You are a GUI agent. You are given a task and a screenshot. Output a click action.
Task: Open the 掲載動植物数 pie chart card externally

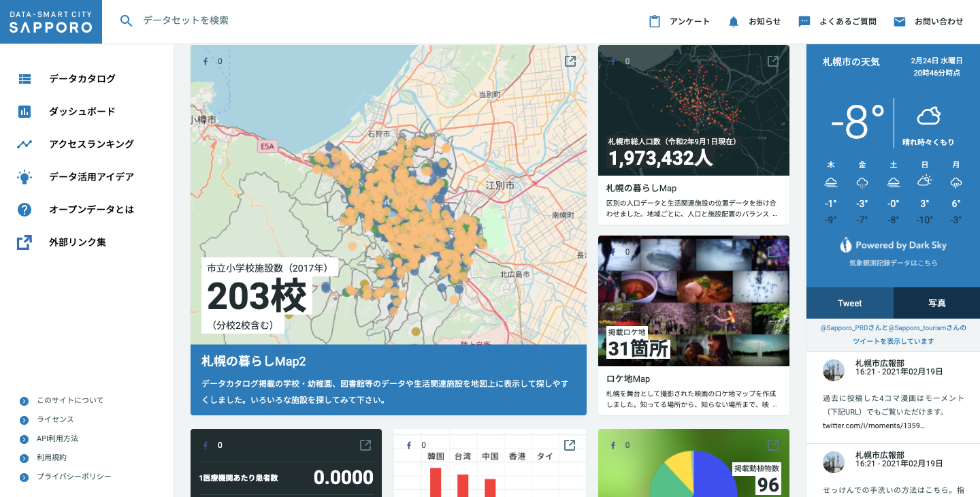click(x=773, y=445)
